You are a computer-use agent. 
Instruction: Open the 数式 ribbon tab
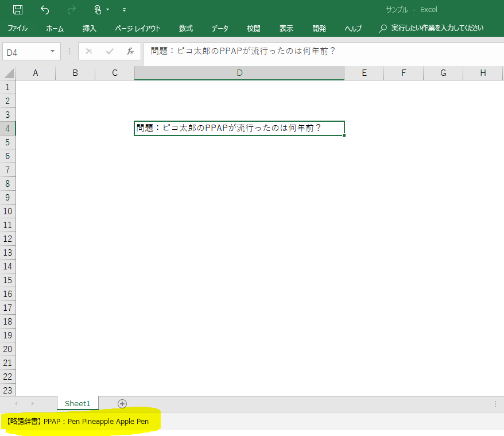[186, 28]
